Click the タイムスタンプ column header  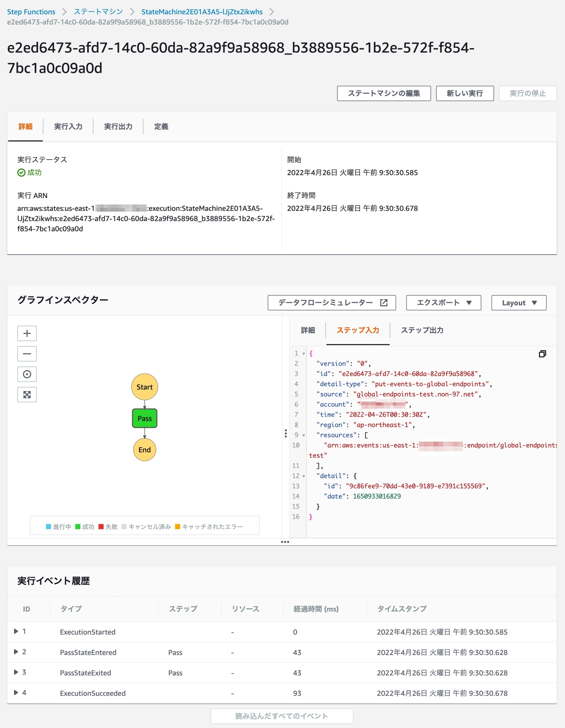pyautogui.click(x=402, y=609)
